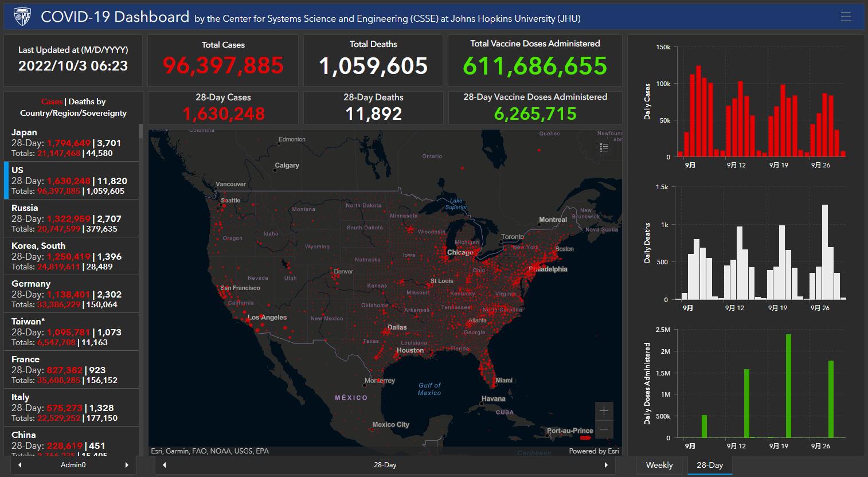Viewport: 868px width, 477px height.
Task: Click the vaccine doses value 611,686,655
Action: pos(535,66)
